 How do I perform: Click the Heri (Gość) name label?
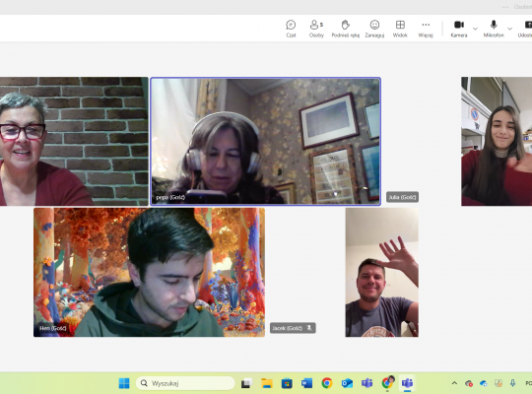[52, 328]
